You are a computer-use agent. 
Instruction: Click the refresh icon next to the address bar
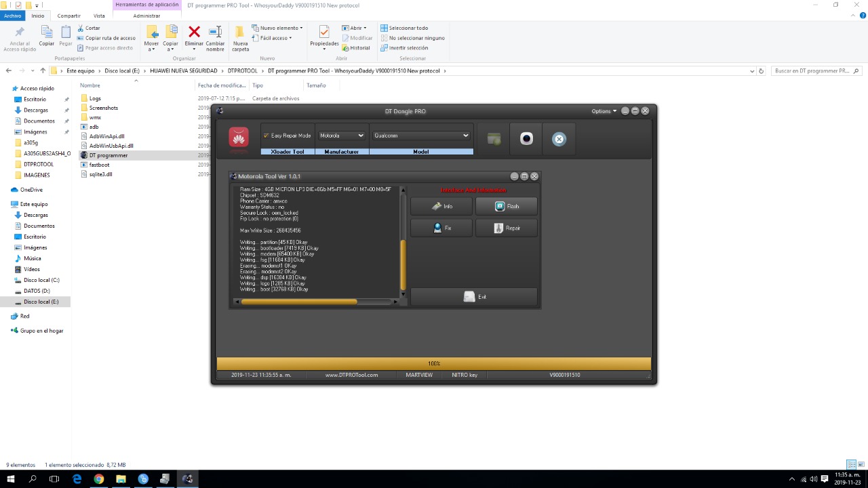tap(762, 70)
